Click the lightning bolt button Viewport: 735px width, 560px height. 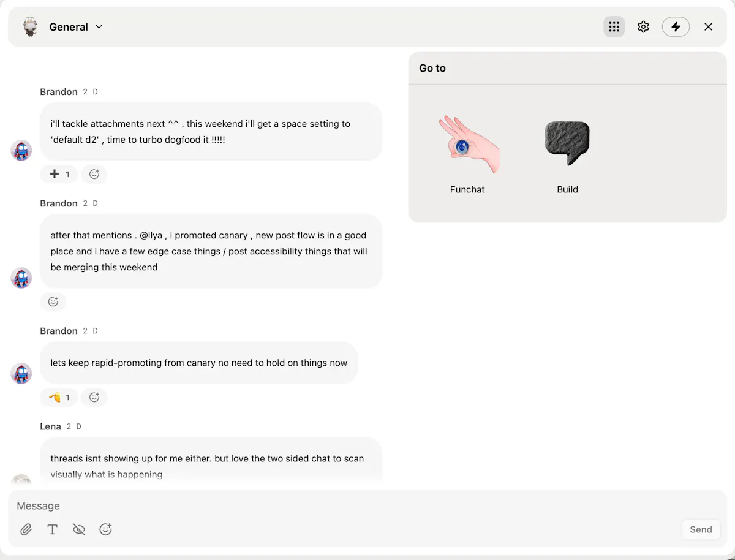coord(676,27)
